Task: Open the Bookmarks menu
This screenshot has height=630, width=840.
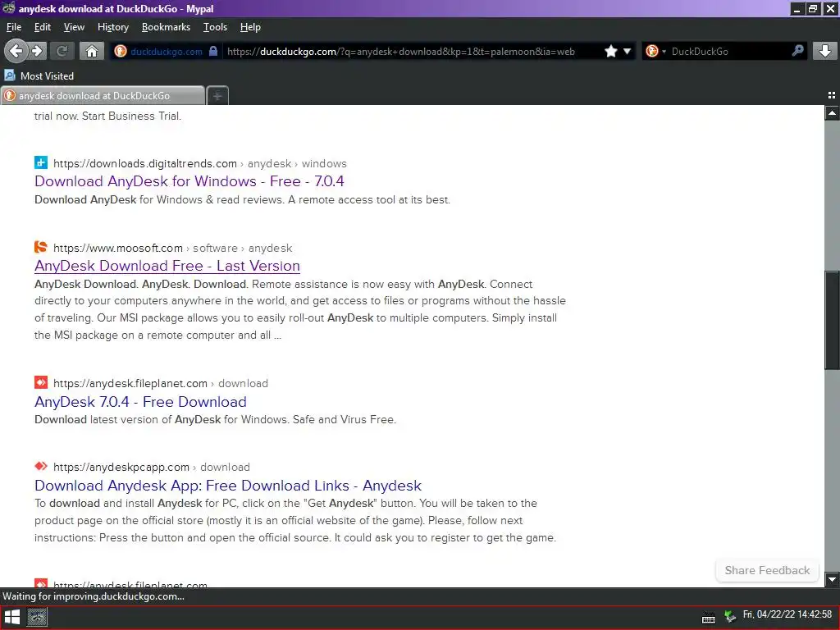Action: 166,27
